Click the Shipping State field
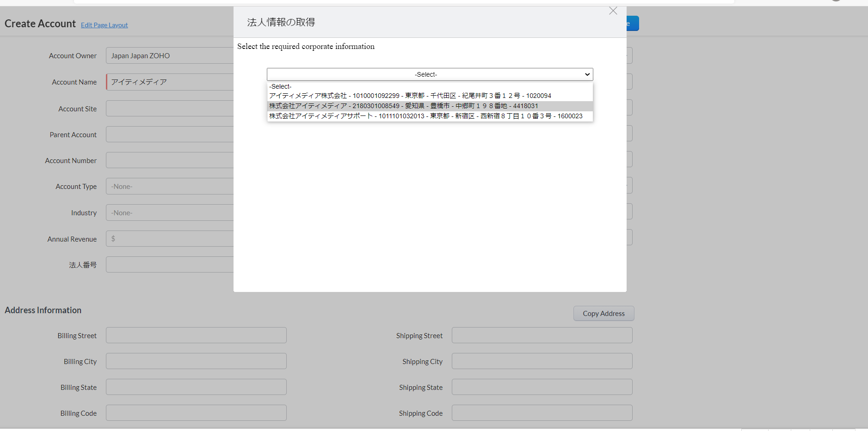868x431 pixels. tap(542, 387)
